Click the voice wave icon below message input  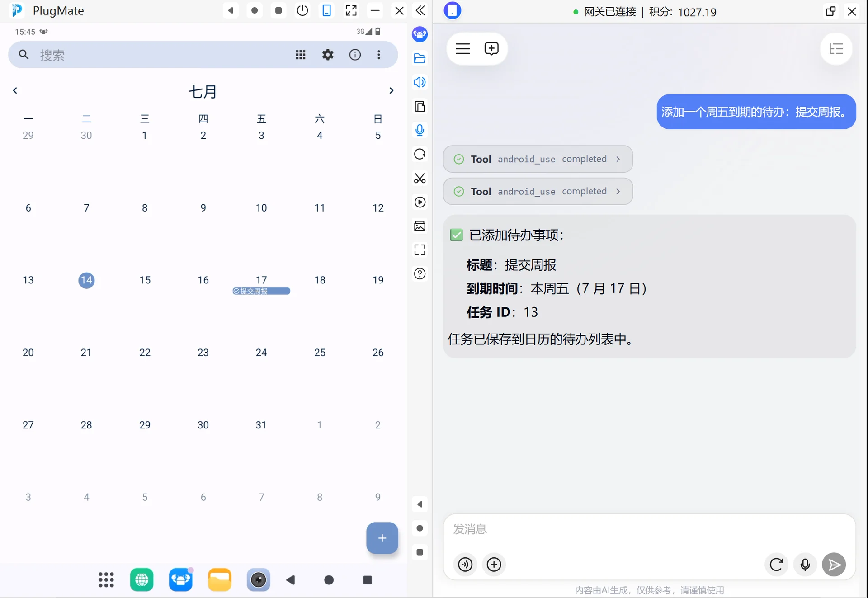pyautogui.click(x=465, y=565)
